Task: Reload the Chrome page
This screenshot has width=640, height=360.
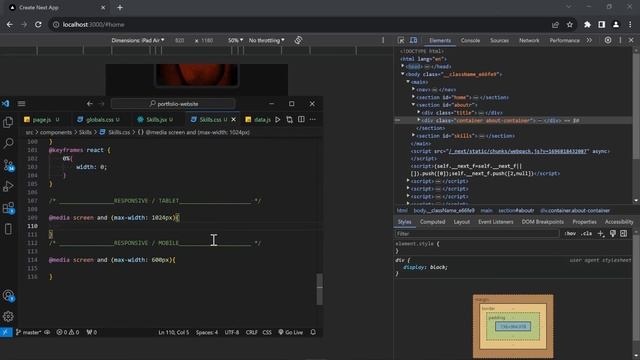Action: pos(38,24)
